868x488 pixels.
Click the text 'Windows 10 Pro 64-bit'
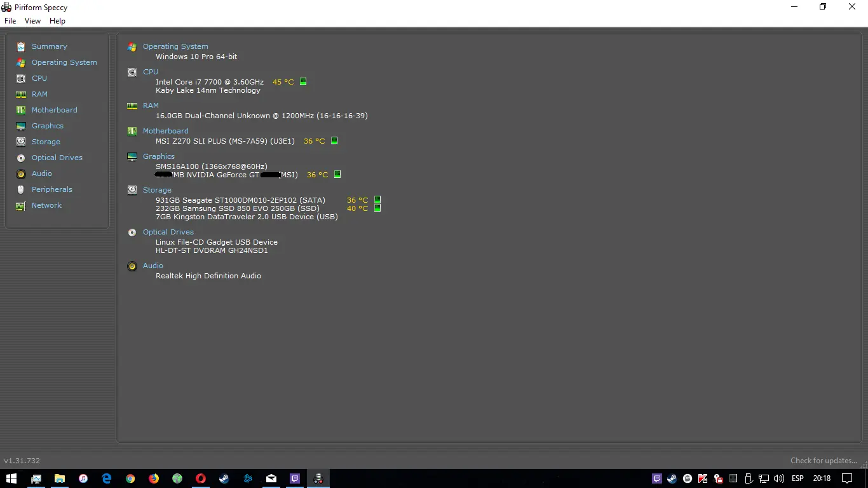click(x=196, y=57)
